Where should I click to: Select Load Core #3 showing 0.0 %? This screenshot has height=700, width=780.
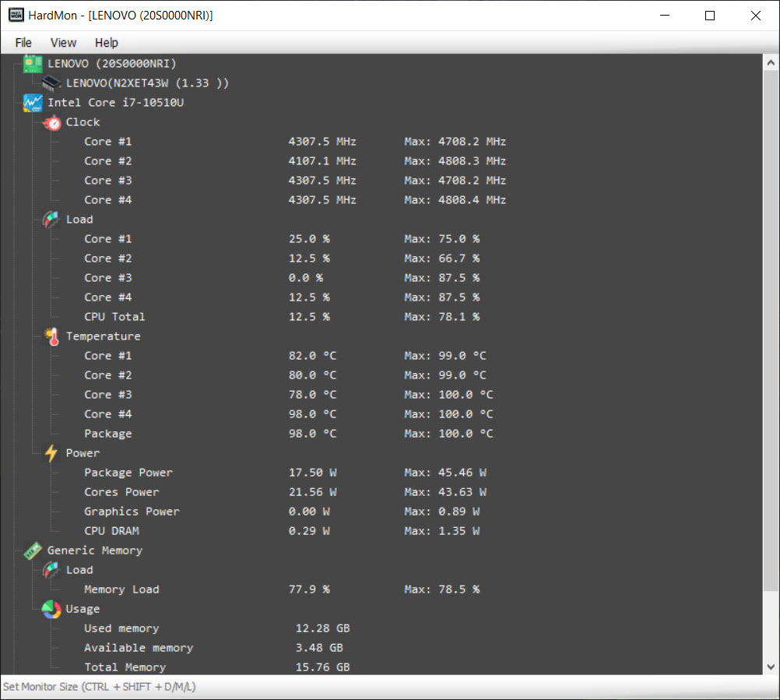(108, 278)
